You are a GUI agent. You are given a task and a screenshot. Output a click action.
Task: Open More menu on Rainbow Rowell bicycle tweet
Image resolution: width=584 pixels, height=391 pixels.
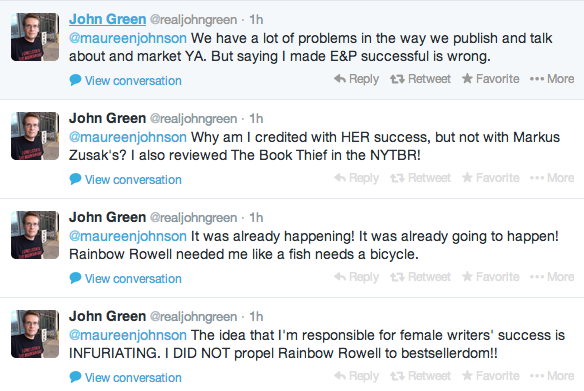coord(552,277)
